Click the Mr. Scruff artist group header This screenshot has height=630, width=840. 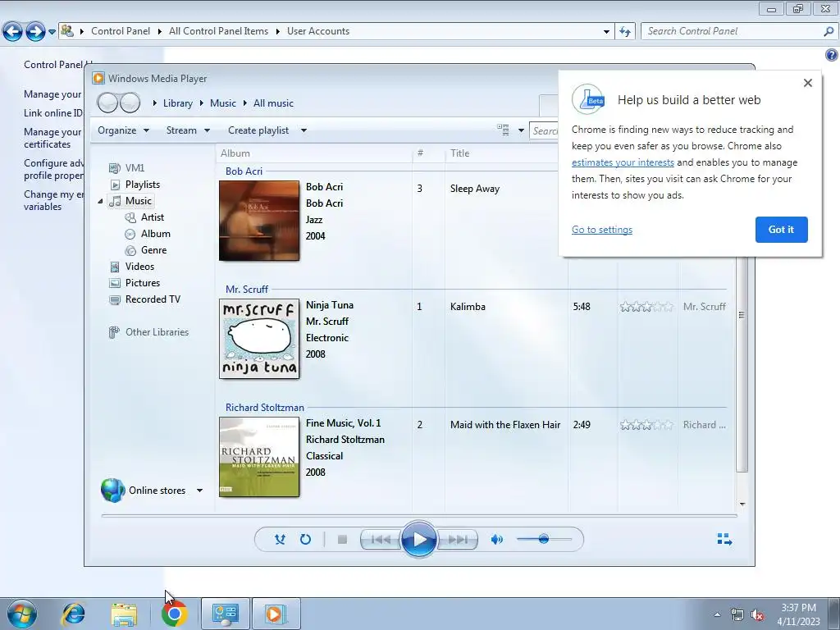246,290
